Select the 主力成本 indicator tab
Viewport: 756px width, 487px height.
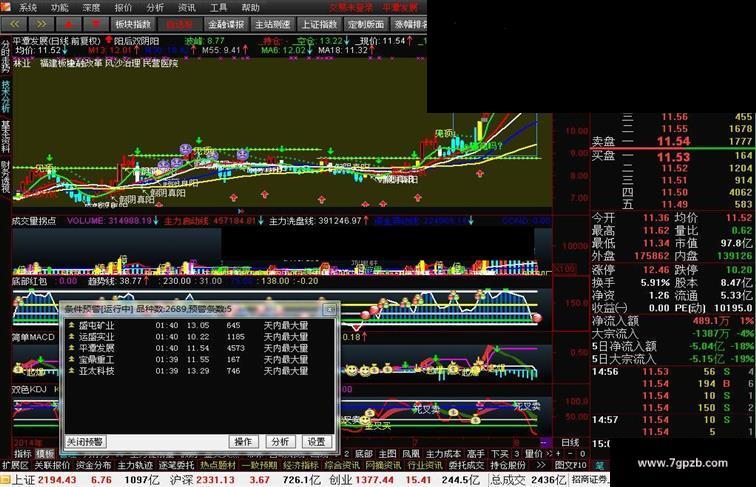[x=444, y=454]
